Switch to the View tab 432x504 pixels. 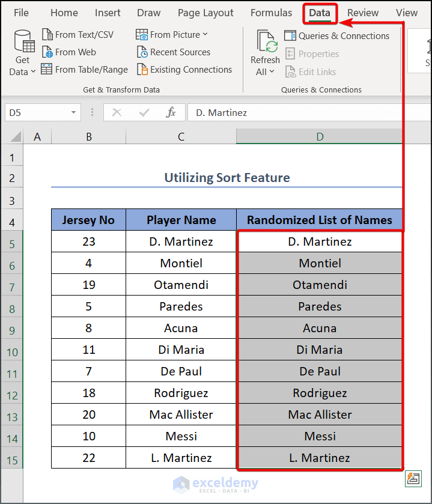click(407, 13)
